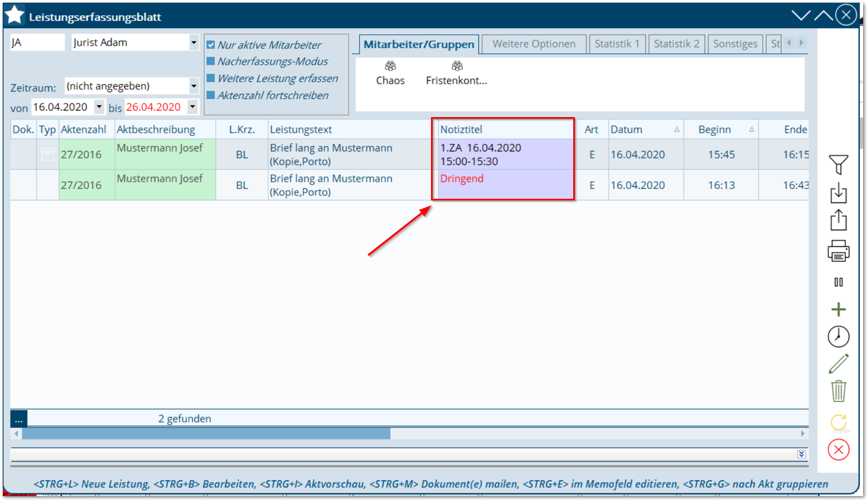This screenshot has height=501, width=868.
Task: Open the Statistik 1 tab
Action: tap(617, 44)
